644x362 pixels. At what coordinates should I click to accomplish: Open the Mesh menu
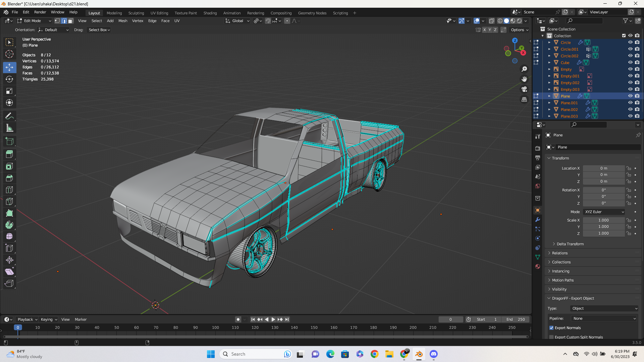click(x=123, y=21)
